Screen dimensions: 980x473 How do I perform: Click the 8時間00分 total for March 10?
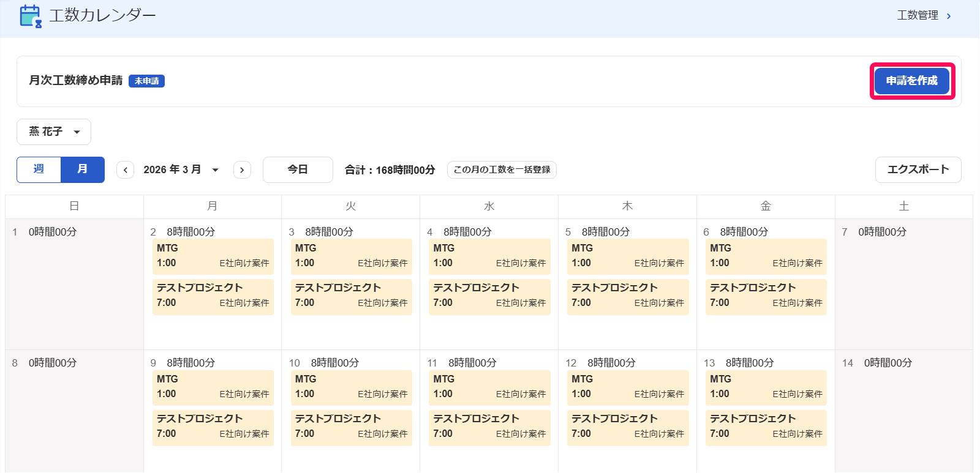coord(335,363)
